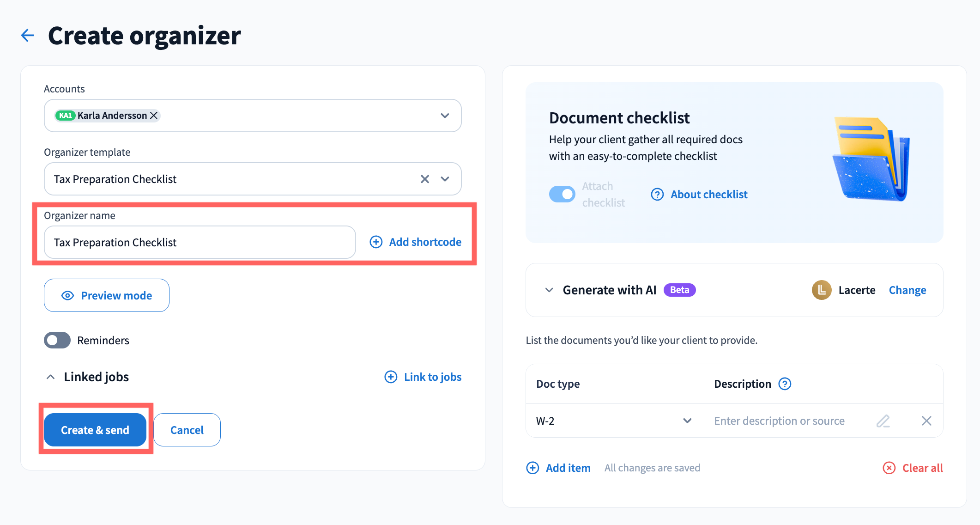The image size is (980, 525).
Task: Enable the Reminders toggle
Action: tap(57, 341)
